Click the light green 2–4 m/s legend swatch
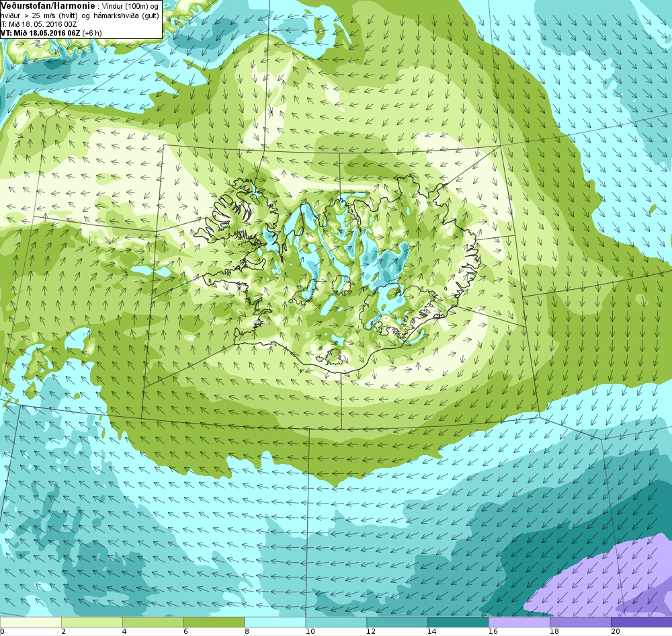Image resolution: width=672 pixels, height=636 pixels. point(92,622)
